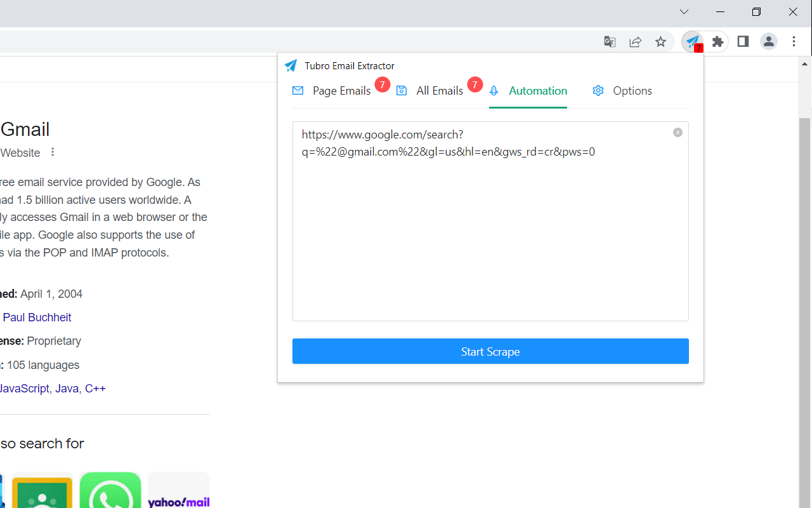Open the Yahoo Mail related search thumbnail

click(178, 490)
